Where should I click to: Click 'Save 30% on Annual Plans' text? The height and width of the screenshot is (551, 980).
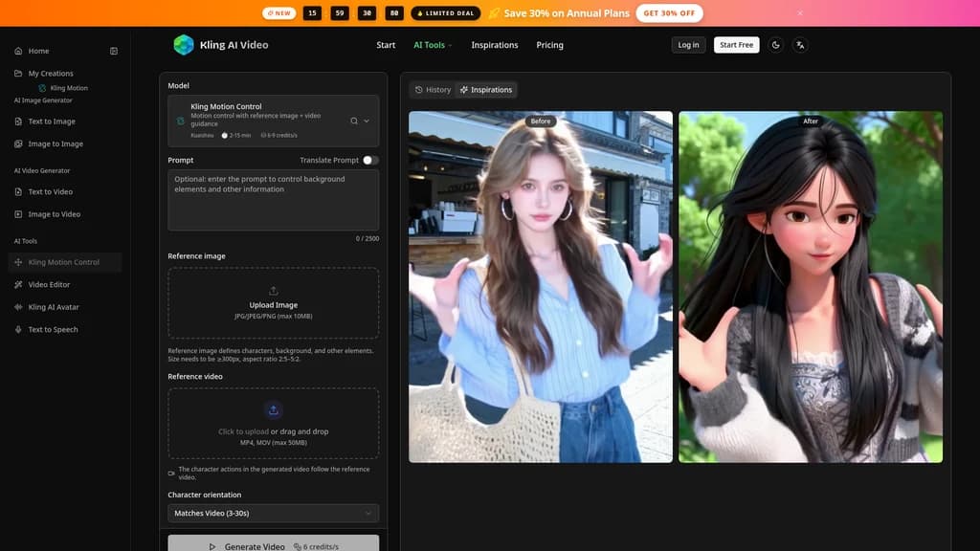(567, 13)
